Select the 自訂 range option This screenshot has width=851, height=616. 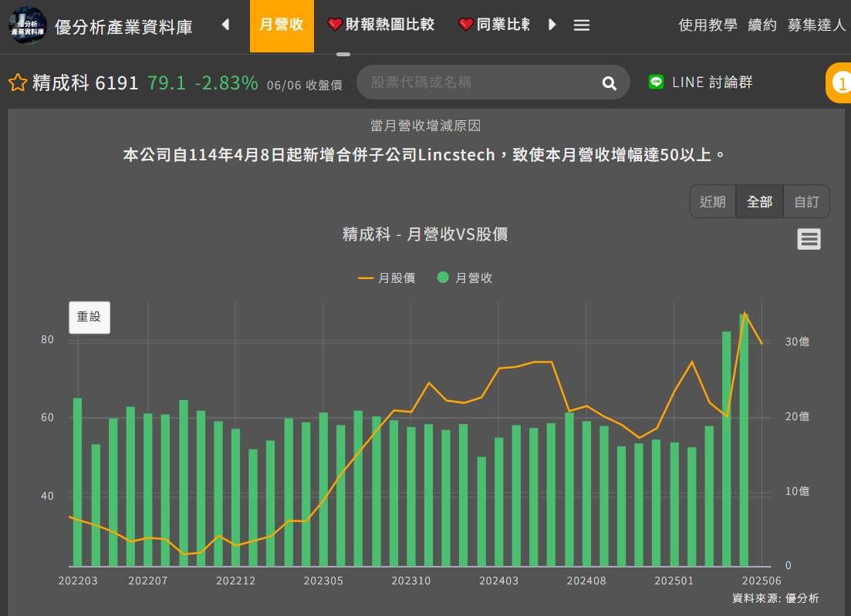coord(806,202)
